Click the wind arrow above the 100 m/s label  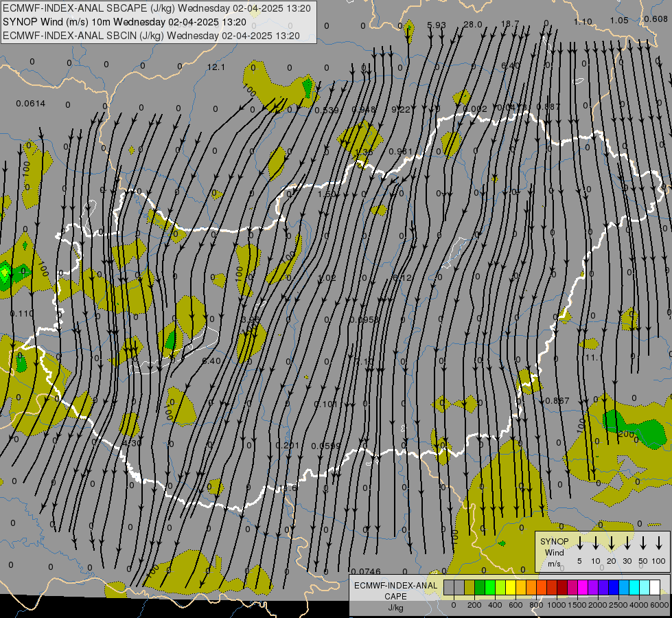[659, 544]
